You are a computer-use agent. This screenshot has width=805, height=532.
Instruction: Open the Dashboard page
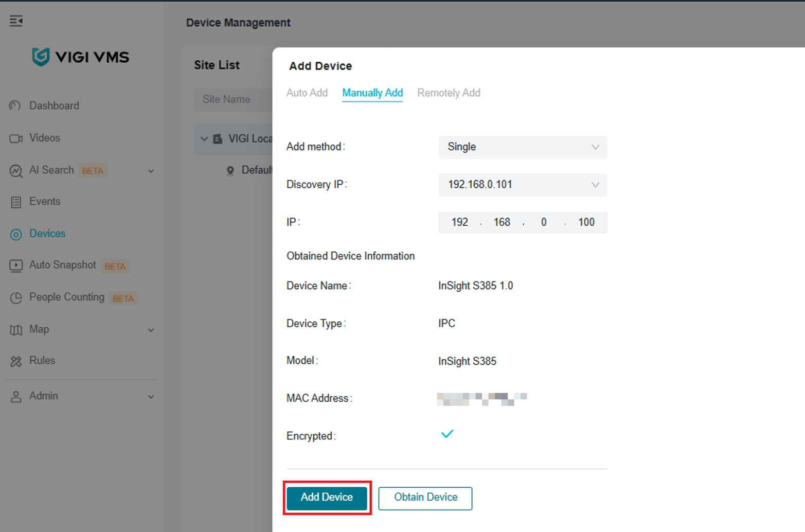tap(54, 106)
